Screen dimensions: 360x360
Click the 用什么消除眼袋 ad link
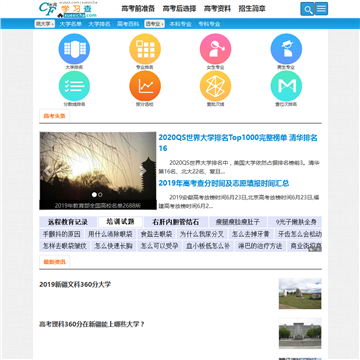click(x=110, y=234)
